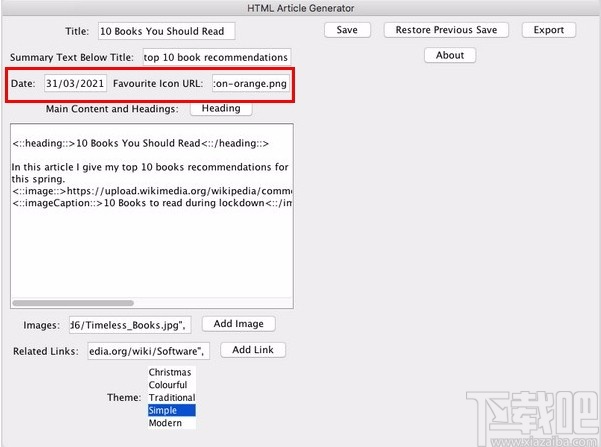Click Restore Previous Save button
This screenshot has width=601, height=447.
pos(446,30)
